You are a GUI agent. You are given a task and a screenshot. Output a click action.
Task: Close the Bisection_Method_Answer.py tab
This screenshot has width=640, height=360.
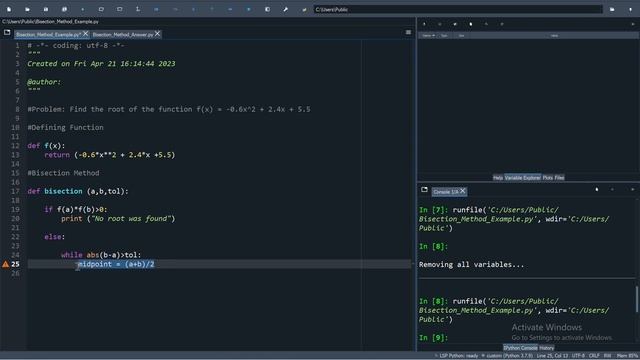158,34
